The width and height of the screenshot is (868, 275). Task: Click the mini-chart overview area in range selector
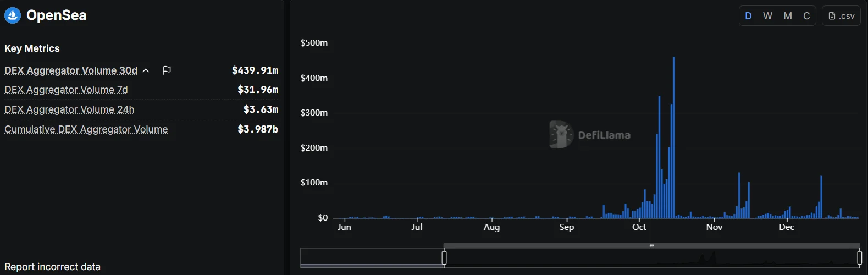coord(651,258)
